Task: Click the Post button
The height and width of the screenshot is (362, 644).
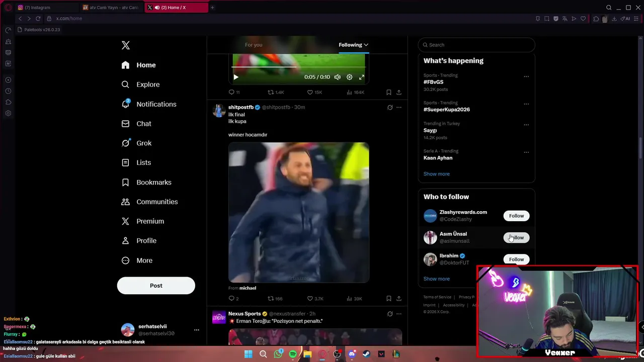Action: [156, 286]
